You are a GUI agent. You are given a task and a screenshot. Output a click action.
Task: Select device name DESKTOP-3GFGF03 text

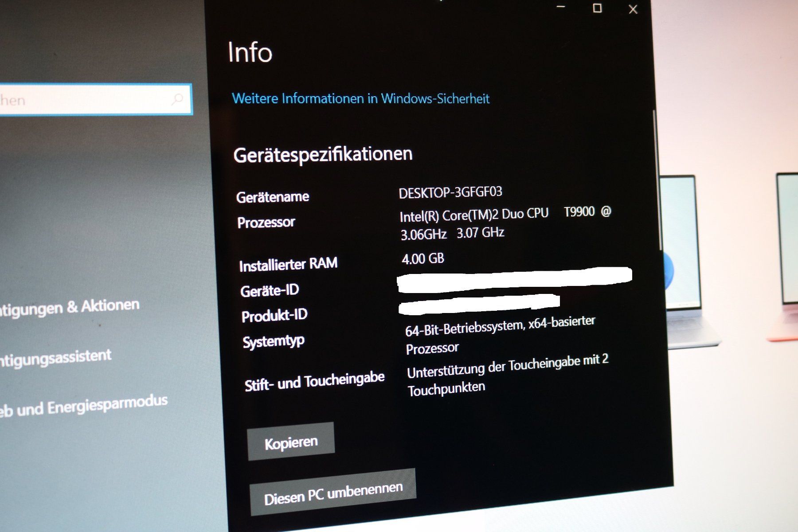point(450,192)
